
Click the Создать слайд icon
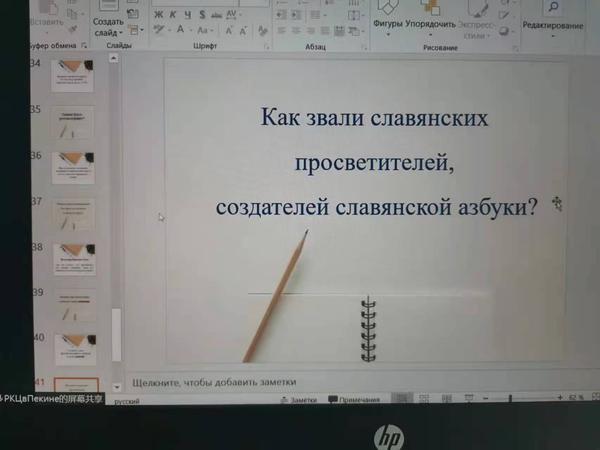(x=107, y=21)
